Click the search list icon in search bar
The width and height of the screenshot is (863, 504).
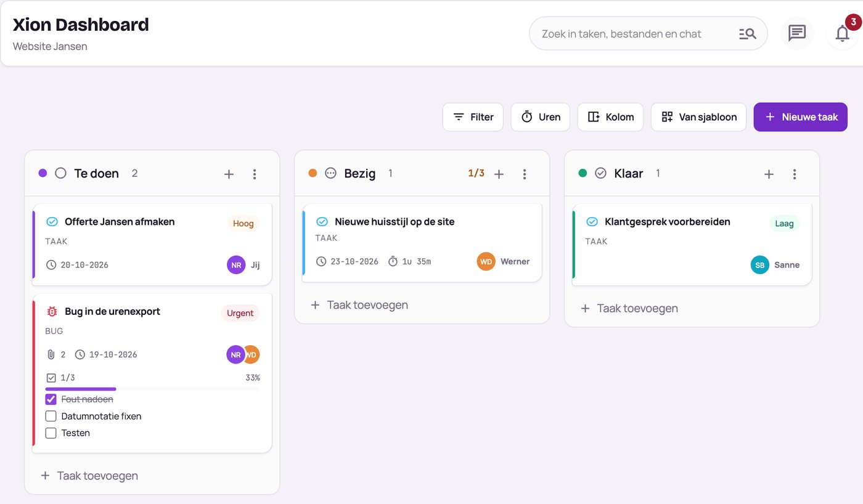747,34
